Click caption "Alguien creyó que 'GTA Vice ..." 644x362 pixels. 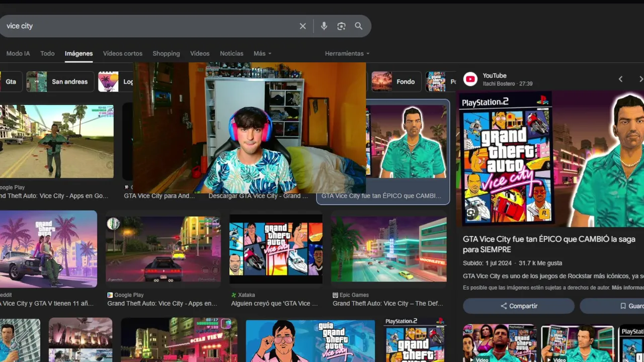coord(274,304)
